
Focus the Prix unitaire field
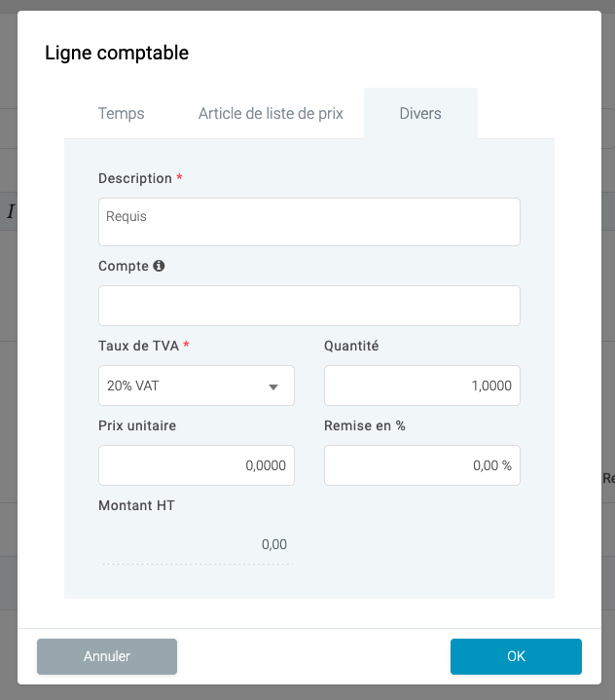[197, 465]
